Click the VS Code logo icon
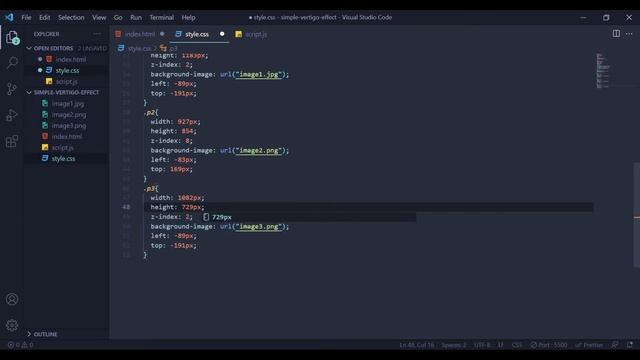The width and height of the screenshot is (640, 360). (9, 17)
